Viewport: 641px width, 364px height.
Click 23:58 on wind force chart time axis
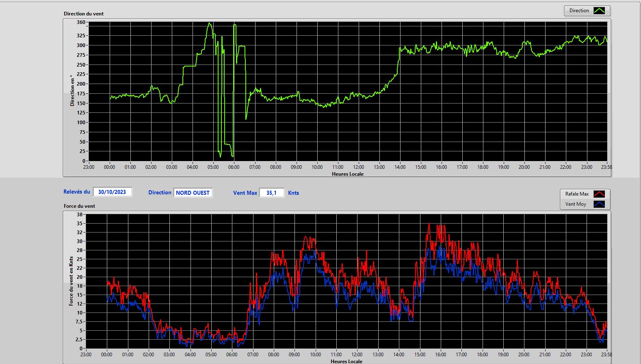tap(606, 354)
